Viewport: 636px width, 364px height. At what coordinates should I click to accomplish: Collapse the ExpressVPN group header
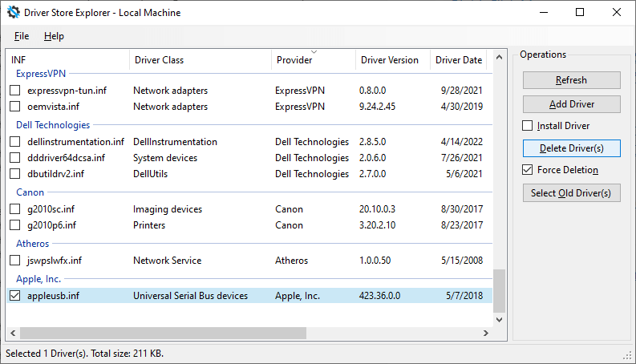(41, 74)
